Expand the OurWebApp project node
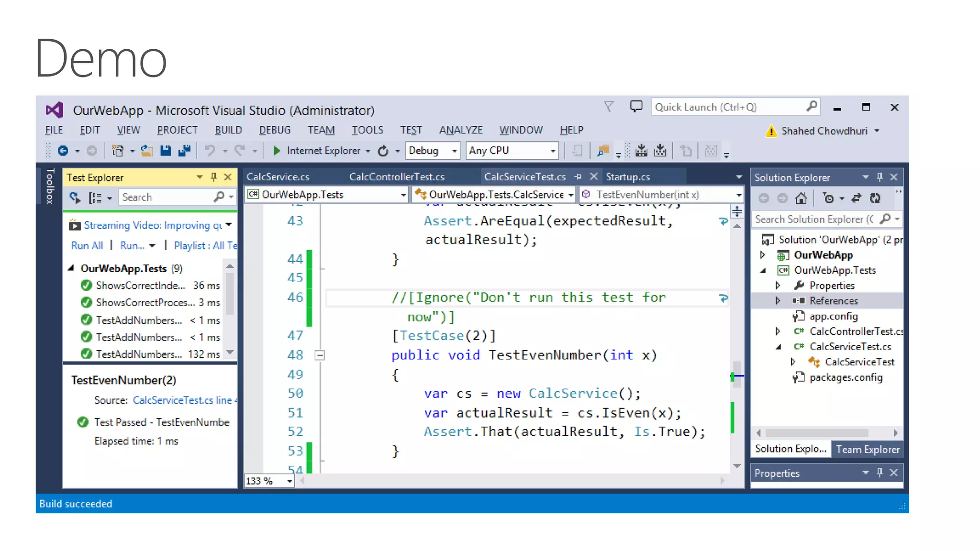The height and width of the screenshot is (551, 980). pyautogui.click(x=763, y=255)
